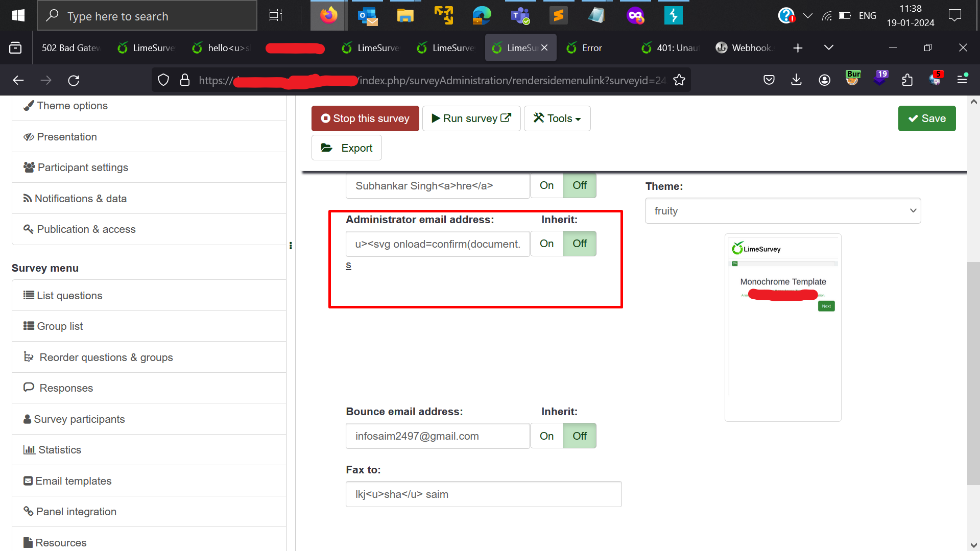The image size is (980, 551).
Task: Turn Inherit On for administrator name
Action: click(x=546, y=185)
